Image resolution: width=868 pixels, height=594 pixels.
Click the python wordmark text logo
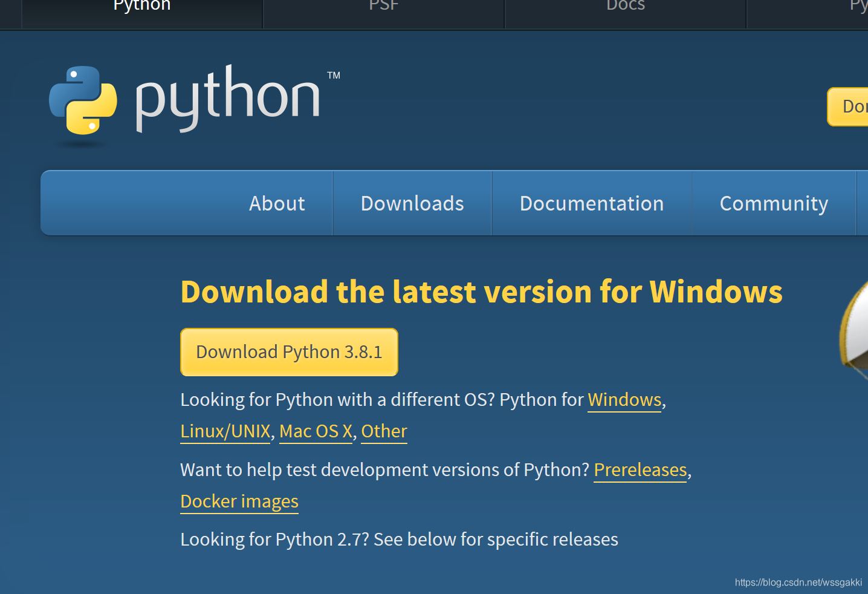[x=228, y=98]
